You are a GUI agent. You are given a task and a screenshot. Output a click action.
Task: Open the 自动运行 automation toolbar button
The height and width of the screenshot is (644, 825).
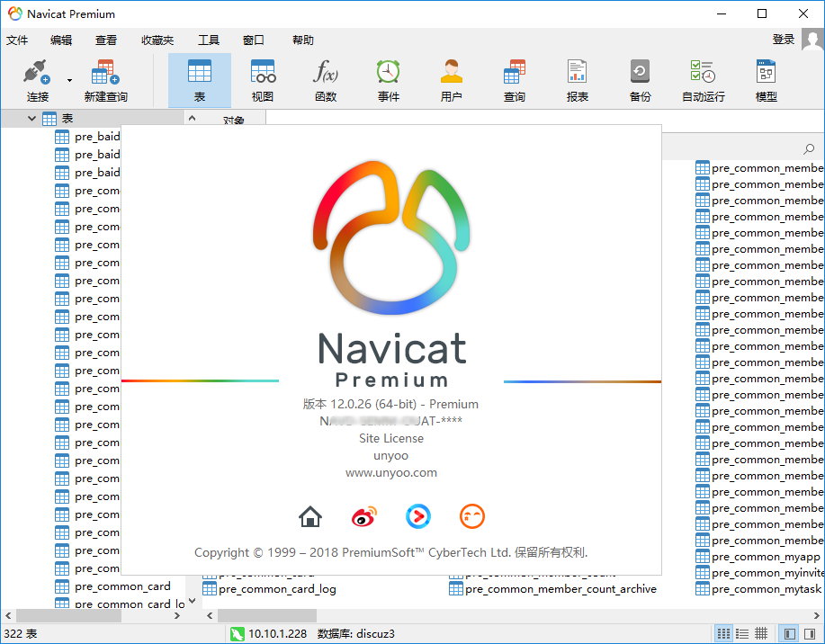click(x=704, y=81)
